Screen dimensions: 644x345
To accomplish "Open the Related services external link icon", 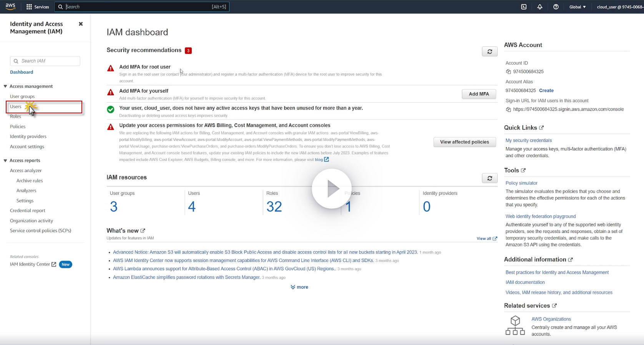I will tap(554, 306).
